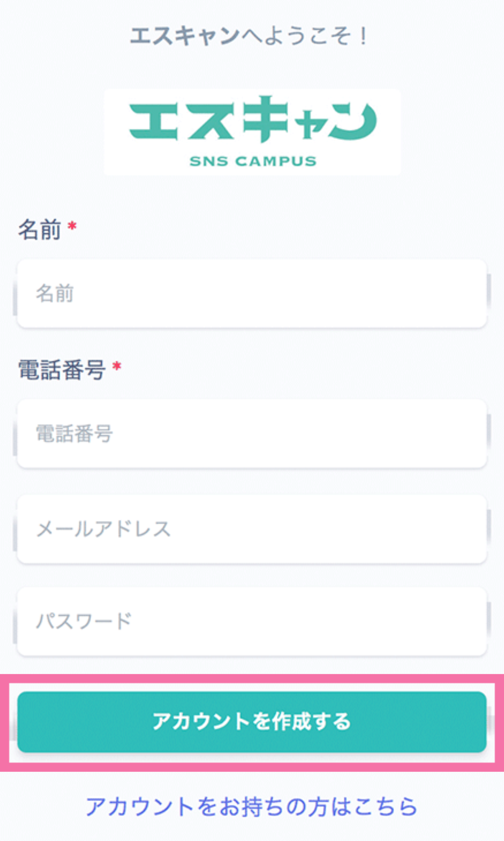504x841 pixels.
Task: Click the green エスキャン logo image
Action: tap(252, 132)
